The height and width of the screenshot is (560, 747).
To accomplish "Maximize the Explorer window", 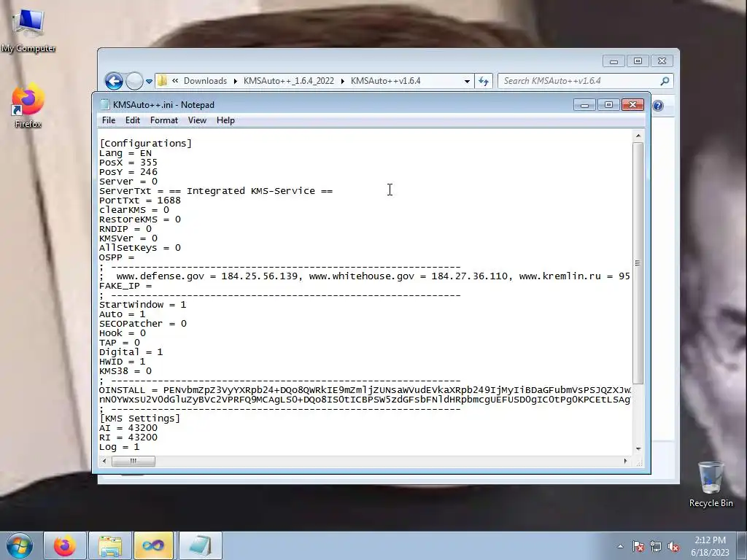I will [x=638, y=61].
